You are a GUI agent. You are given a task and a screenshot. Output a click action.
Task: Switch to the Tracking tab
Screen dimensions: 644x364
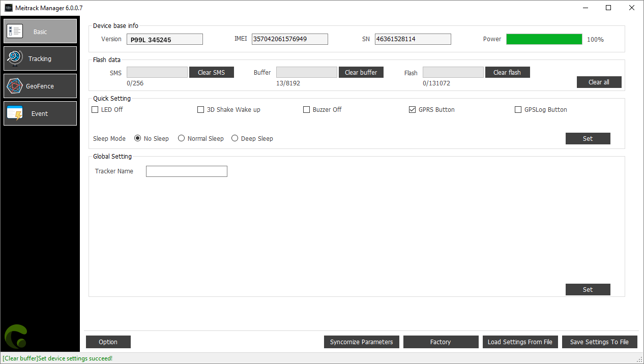(x=40, y=58)
